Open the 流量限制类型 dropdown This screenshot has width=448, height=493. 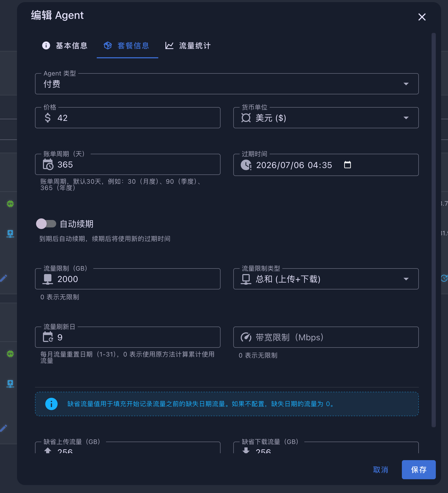tap(326, 279)
